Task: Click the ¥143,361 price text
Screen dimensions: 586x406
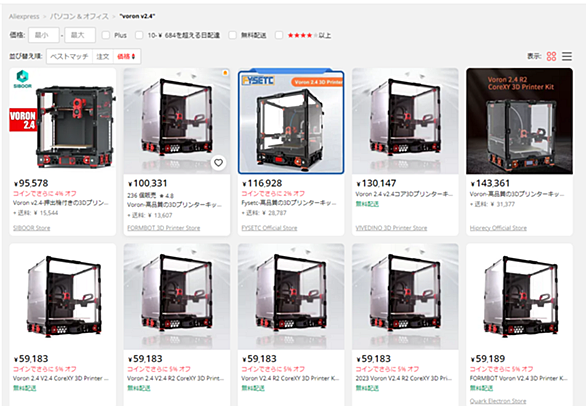Action: pos(490,184)
